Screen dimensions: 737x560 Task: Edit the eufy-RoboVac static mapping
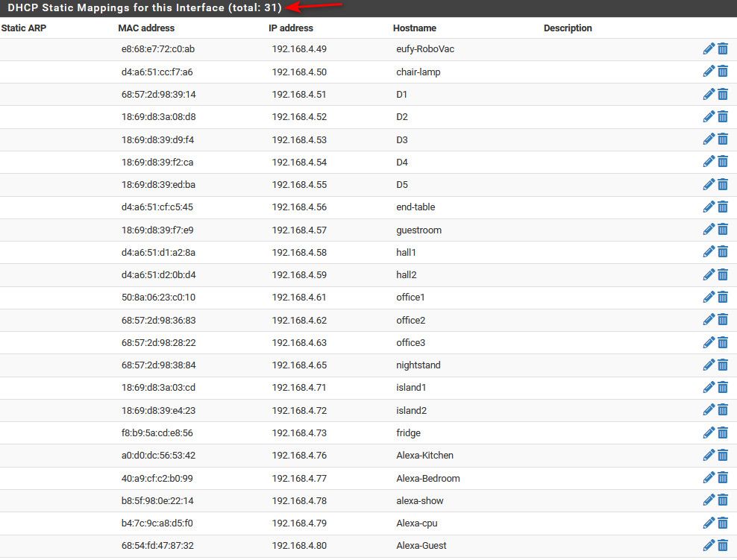click(709, 48)
